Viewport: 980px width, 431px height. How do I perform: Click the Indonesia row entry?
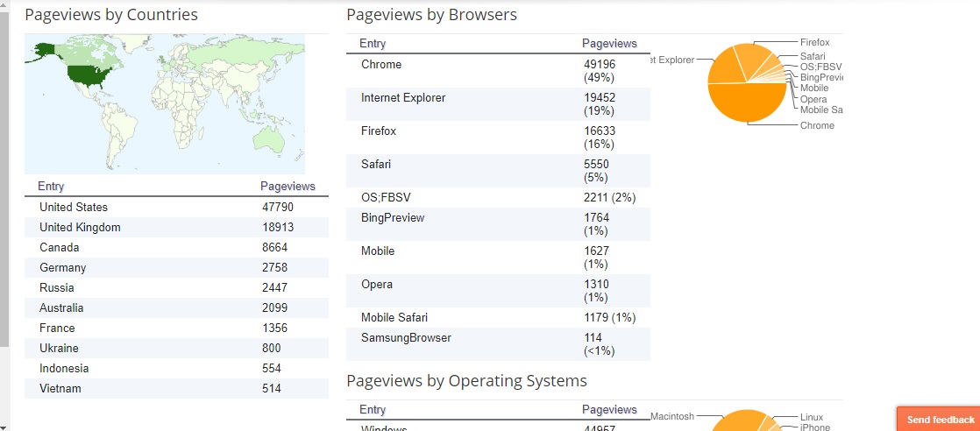(x=64, y=368)
